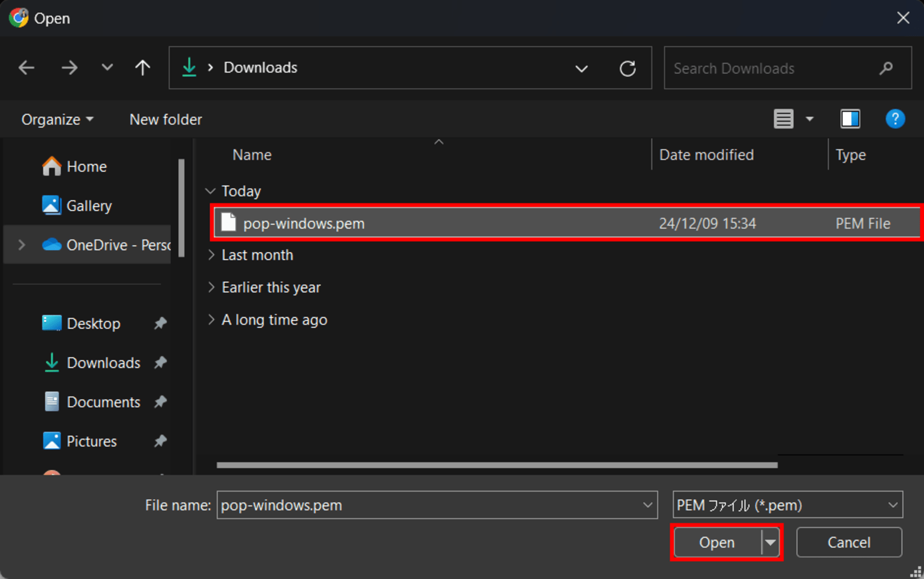This screenshot has width=924, height=579.
Task: Expand the Earlier this year group
Action: (x=211, y=287)
